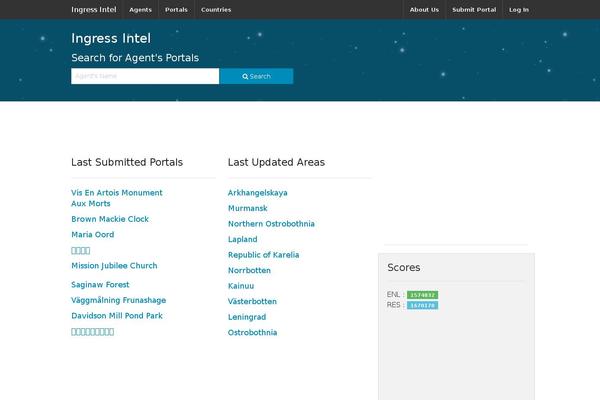Open the Väggmålning Frunashage portal

point(119,300)
